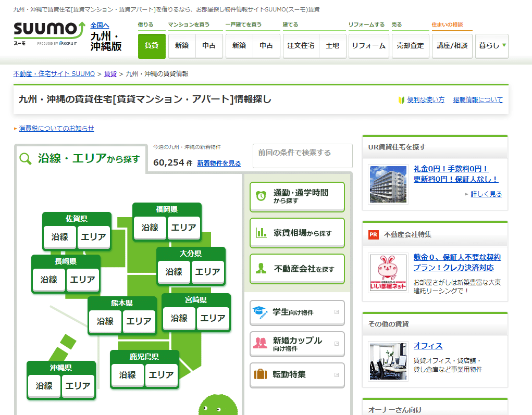The height and width of the screenshot is (415, 532).
Task: Click the graduation cap student properties icon
Action: coord(260,312)
